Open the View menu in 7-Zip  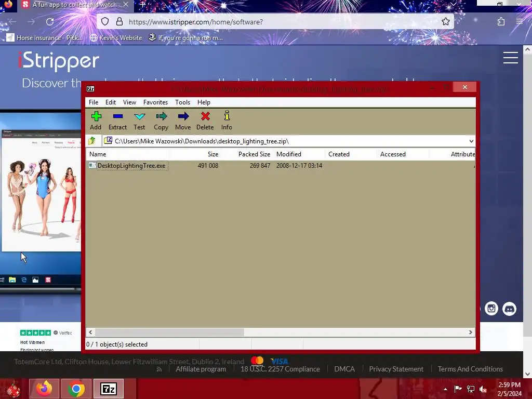pyautogui.click(x=129, y=102)
